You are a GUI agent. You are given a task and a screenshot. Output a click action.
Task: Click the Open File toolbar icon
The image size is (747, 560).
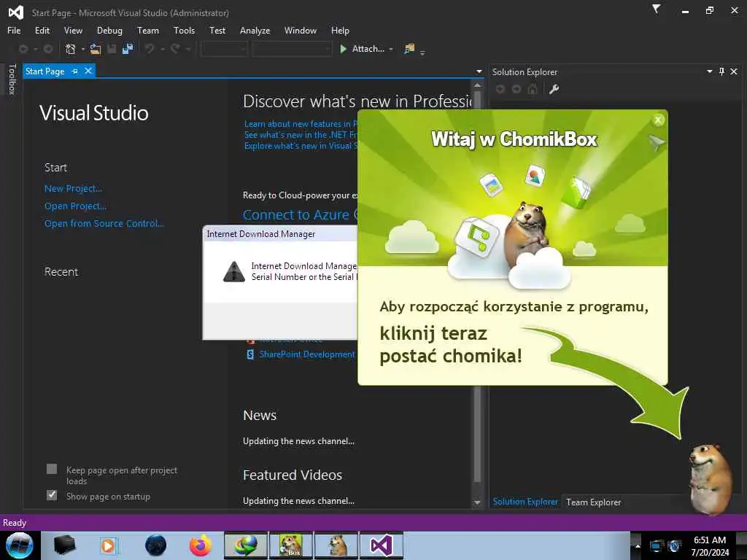coord(96,49)
